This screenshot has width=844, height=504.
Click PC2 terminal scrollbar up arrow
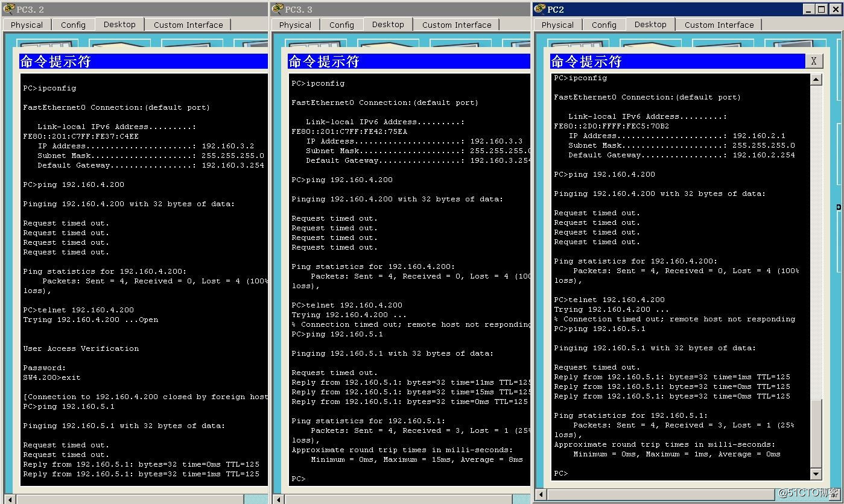[816, 80]
